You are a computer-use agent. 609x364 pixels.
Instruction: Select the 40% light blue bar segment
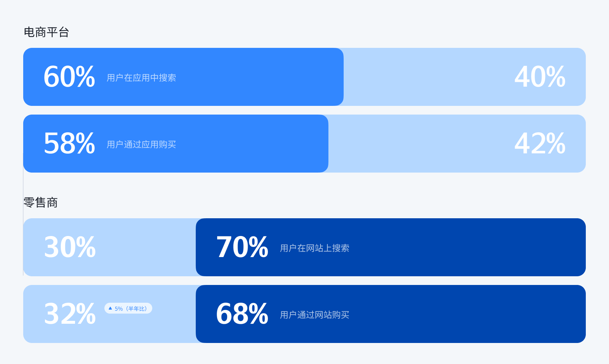point(465,77)
